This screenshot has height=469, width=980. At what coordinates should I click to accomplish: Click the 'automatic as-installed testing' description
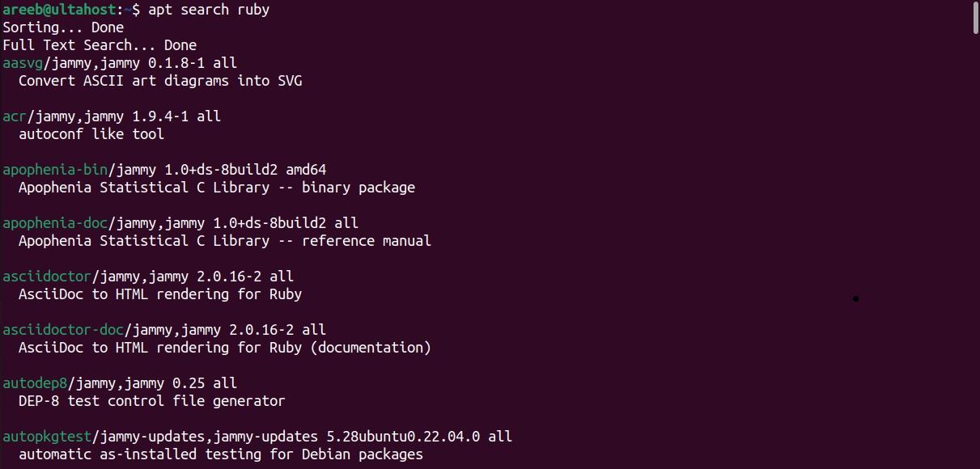(221, 454)
